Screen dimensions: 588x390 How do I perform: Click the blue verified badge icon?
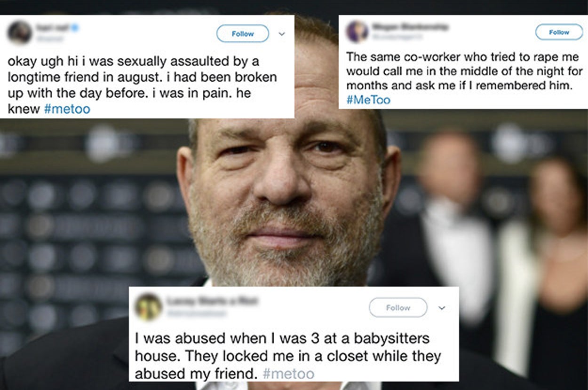coord(75,28)
